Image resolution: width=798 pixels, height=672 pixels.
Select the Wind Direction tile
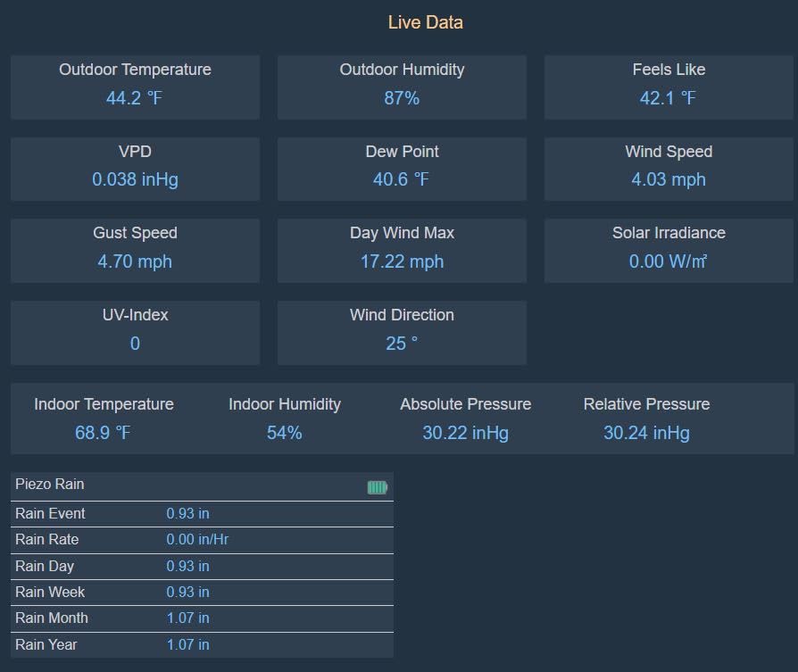point(402,332)
